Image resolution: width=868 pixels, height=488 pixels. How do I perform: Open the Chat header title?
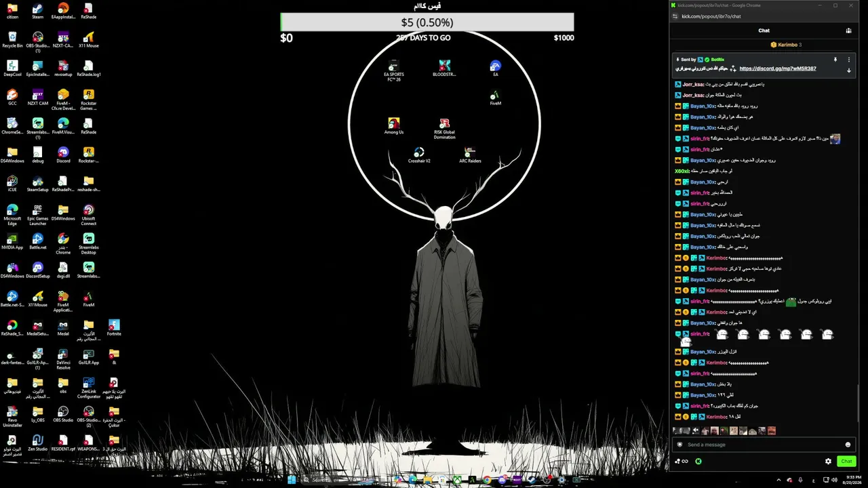point(764,30)
